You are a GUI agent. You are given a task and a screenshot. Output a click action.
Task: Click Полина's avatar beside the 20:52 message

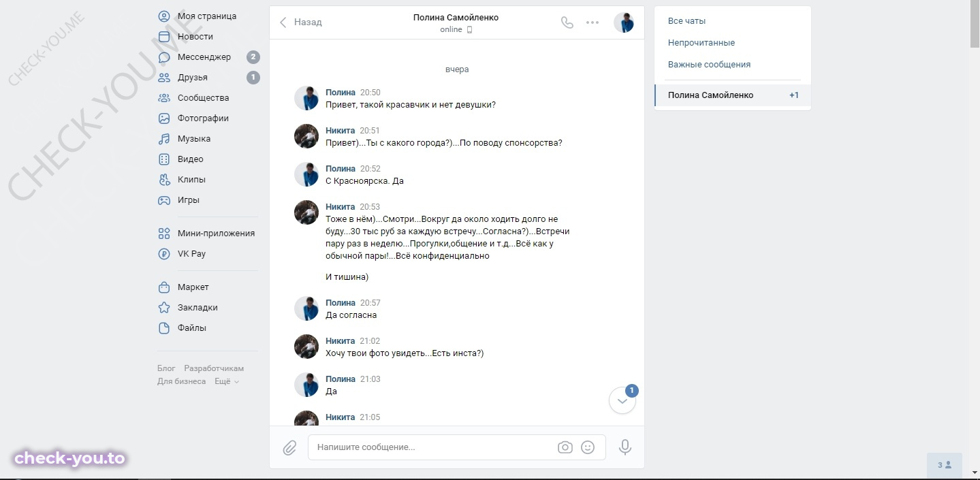tap(306, 174)
